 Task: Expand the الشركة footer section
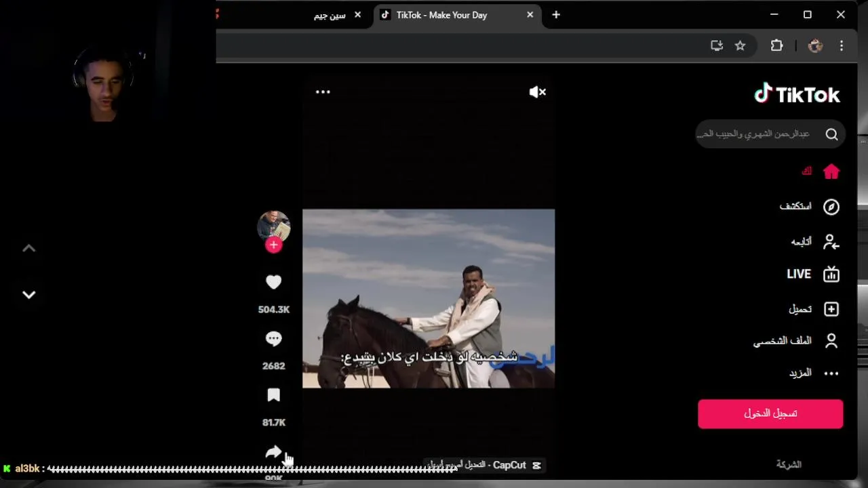pos(789,464)
